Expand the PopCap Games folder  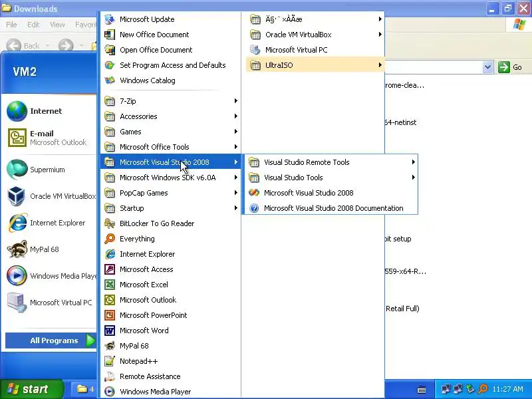pos(171,193)
